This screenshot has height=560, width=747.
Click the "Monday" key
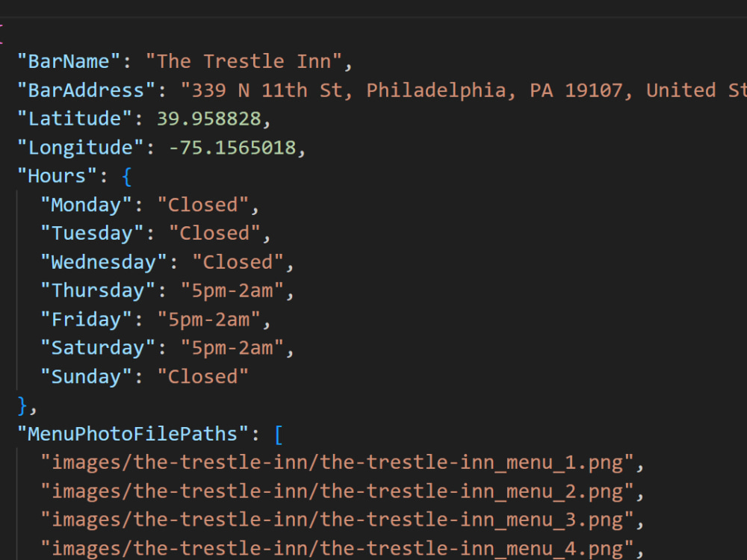[86, 205]
